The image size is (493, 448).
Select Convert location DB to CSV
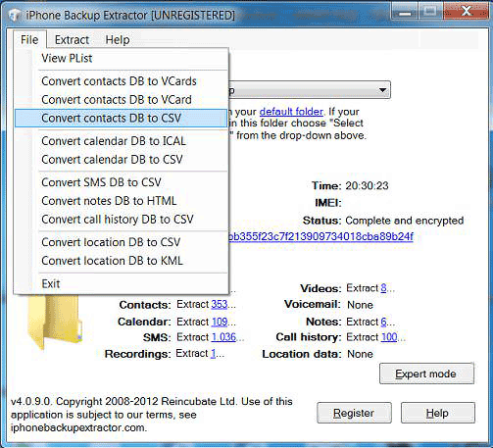[x=121, y=242]
